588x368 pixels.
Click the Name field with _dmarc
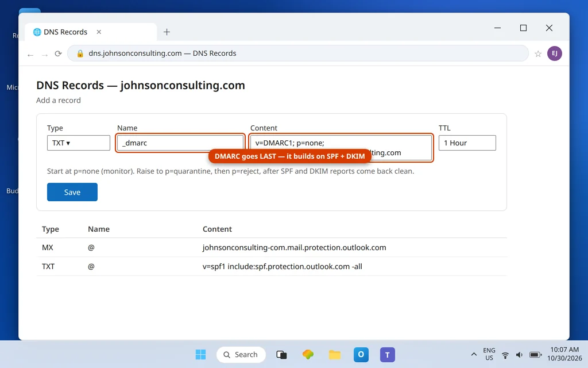click(x=180, y=143)
